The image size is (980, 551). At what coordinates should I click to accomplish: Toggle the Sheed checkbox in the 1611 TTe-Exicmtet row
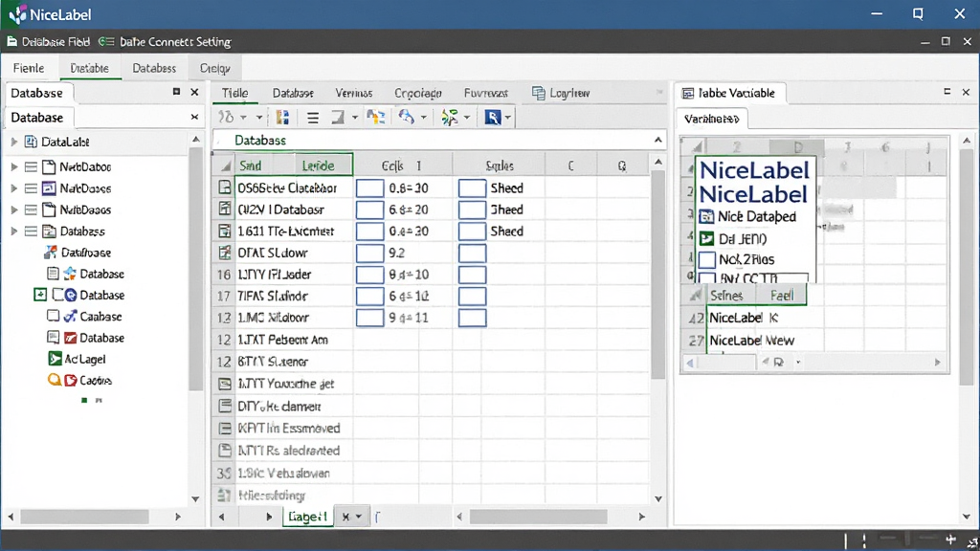(472, 231)
